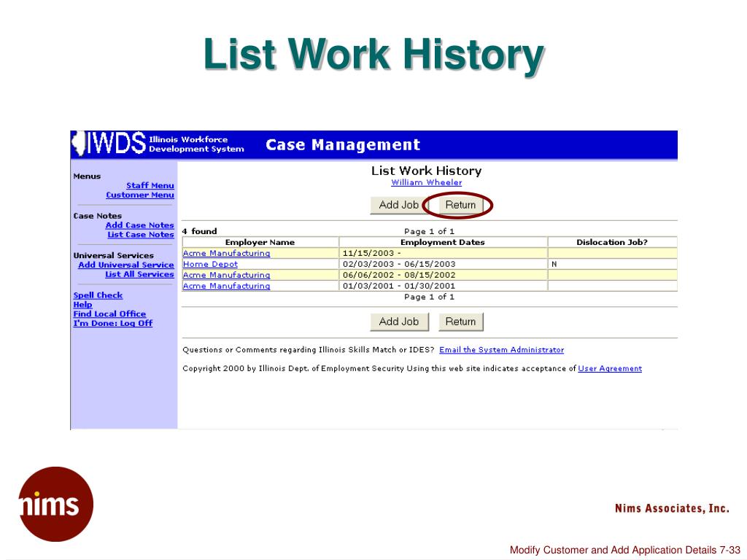Click Add Case Notes in sidebar
Image resolution: width=747 pixels, height=560 pixels.
click(x=139, y=225)
